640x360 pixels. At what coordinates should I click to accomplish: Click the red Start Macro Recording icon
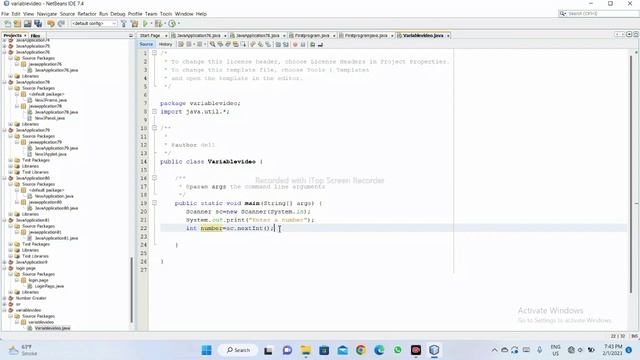[295, 44]
